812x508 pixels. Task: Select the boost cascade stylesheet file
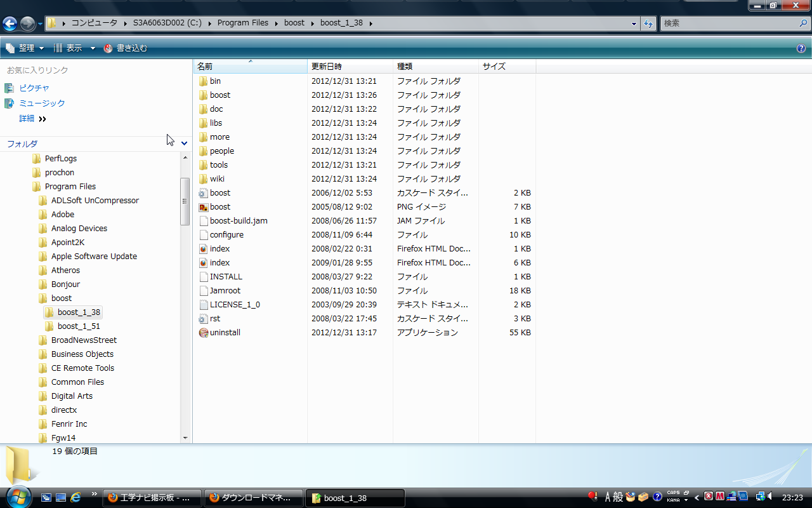click(219, 193)
